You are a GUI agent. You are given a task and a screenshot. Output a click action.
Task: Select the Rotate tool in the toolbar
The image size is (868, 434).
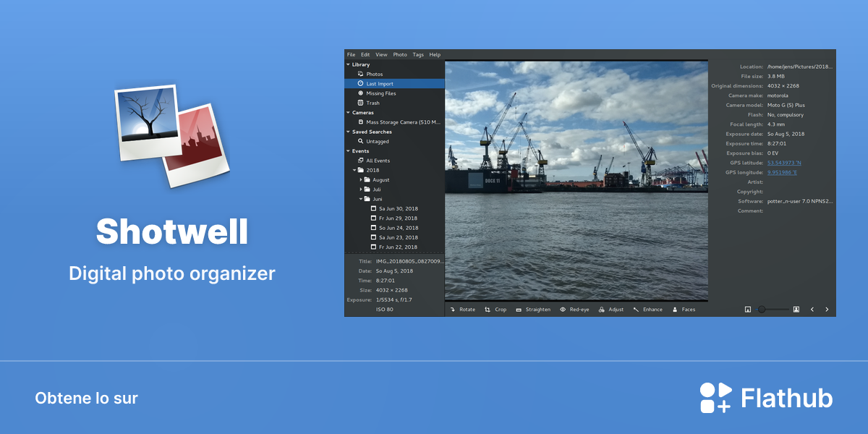pyautogui.click(x=463, y=310)
